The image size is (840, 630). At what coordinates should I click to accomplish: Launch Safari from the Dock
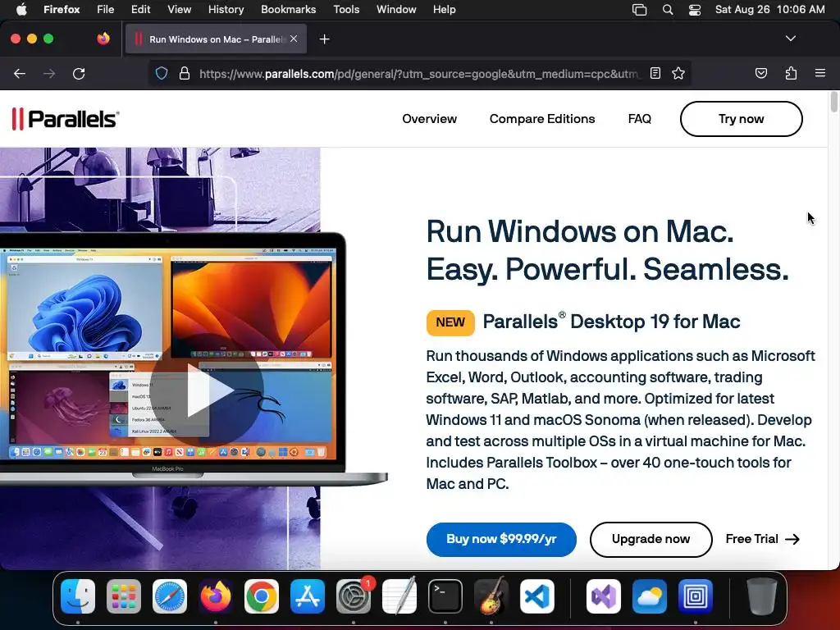pos(170,596)
